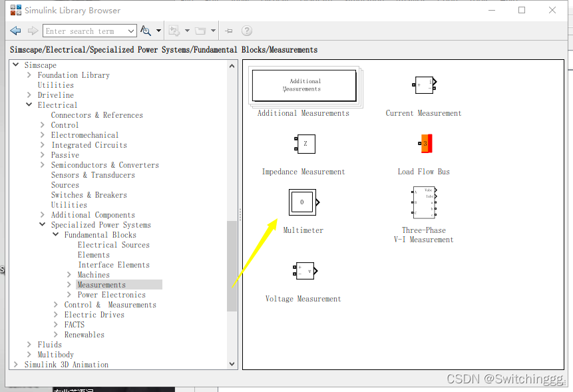Screen dimensions: 573x392
Task: Click the back navigation arrow
Action: pos(15,31)
